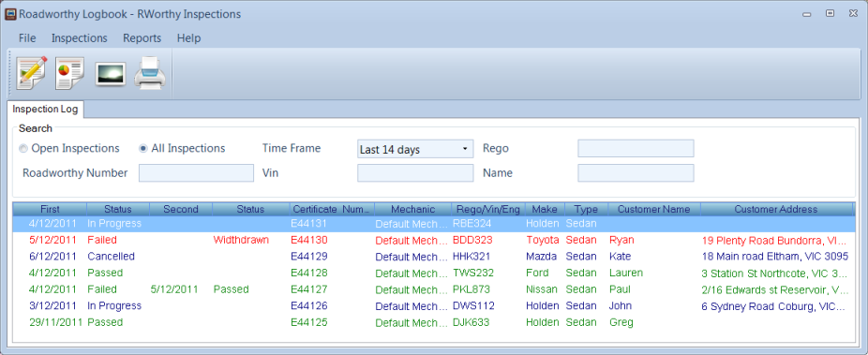Select the All Inspections radio button
The image size is (868, 355).
tap(142, 149)
